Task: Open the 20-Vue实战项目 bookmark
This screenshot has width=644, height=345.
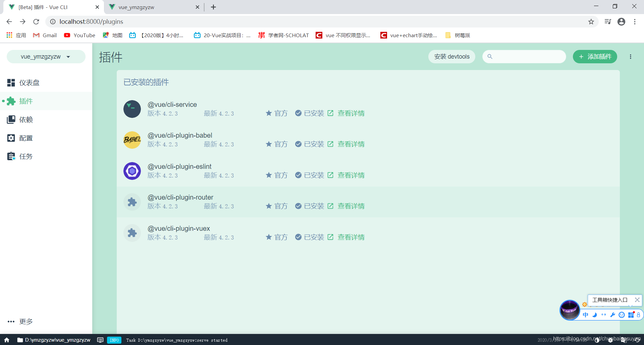Action: [222, 35]
